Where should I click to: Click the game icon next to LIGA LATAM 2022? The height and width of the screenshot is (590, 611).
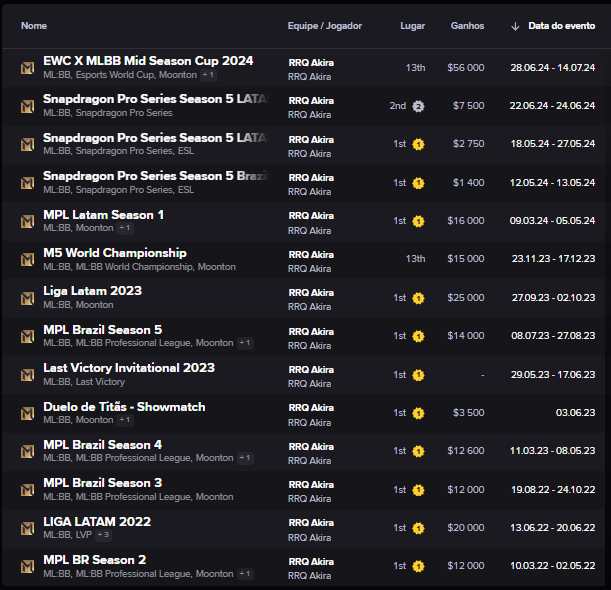[x=28, y=528]
